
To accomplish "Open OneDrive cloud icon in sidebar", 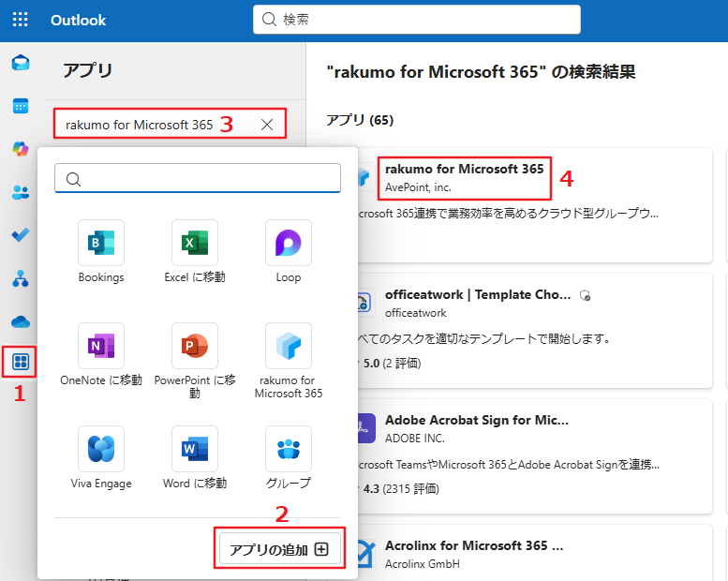I will pos(21,321).
